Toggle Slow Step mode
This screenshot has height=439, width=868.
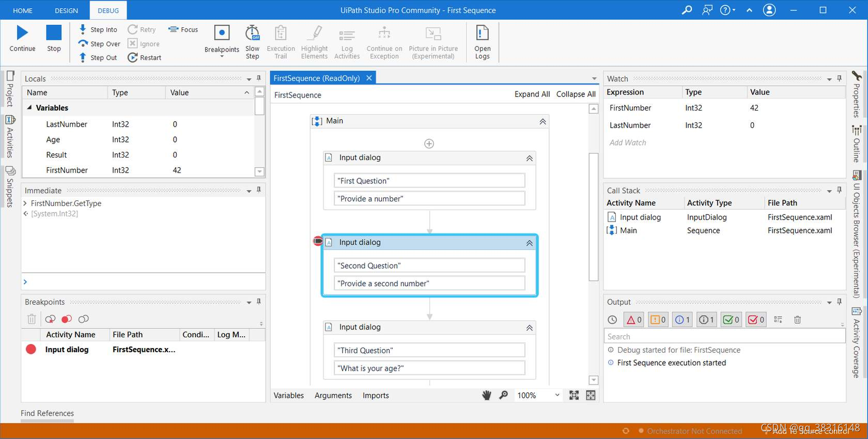(252, 41)
